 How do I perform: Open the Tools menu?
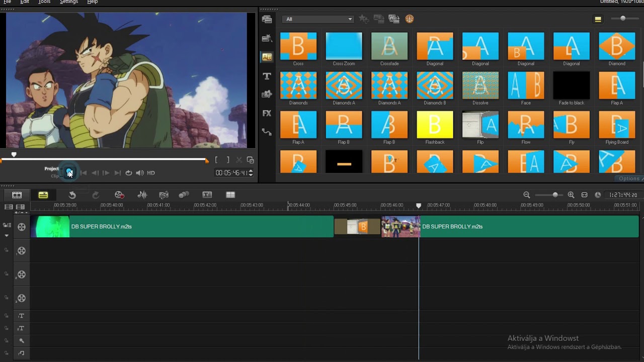coord(44,2)
